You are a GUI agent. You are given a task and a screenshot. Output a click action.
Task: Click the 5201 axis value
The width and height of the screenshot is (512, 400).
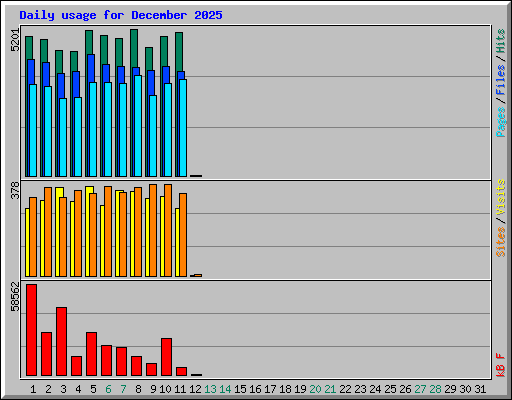coord(15,40)
